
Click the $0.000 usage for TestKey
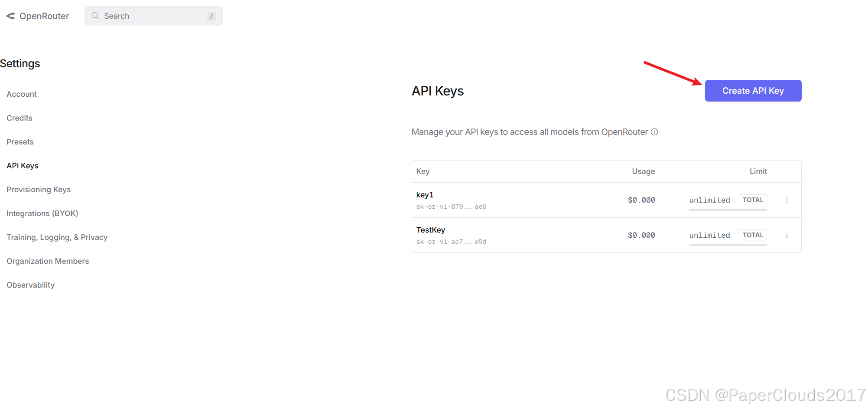pyautogui.click(x=642, y=235)
